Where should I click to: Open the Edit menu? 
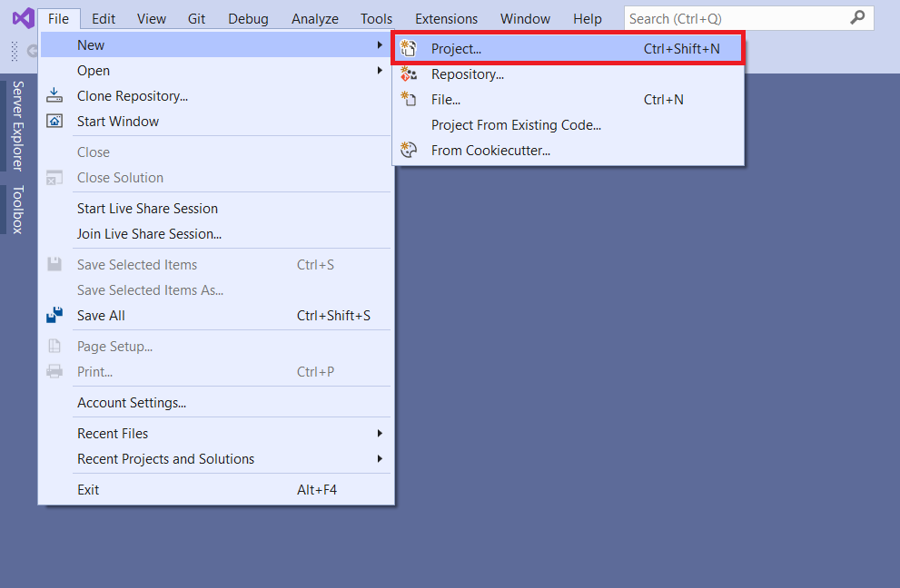(104, 19)
